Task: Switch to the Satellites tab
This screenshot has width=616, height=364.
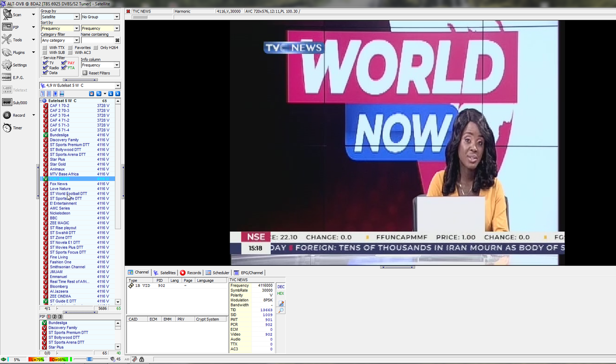Action: coord(165,273)
